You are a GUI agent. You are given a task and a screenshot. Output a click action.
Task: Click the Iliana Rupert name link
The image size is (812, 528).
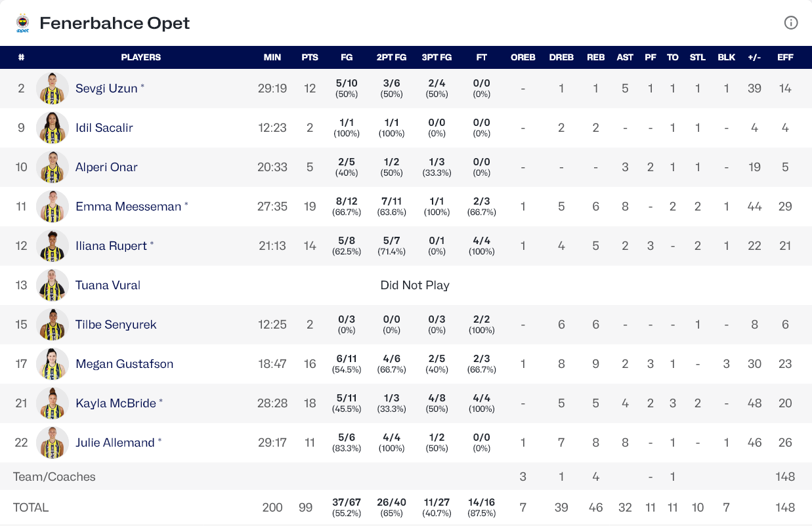111,246
